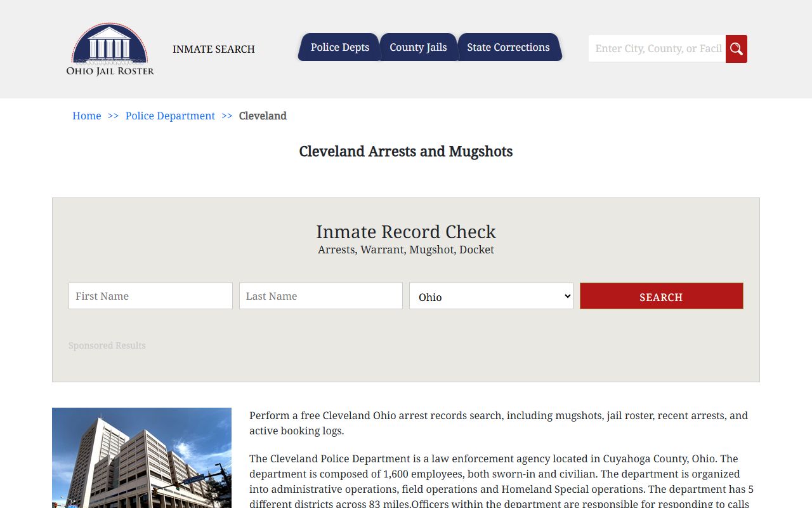
Task: Click into the Last Name field
Action: coord(321,296)
